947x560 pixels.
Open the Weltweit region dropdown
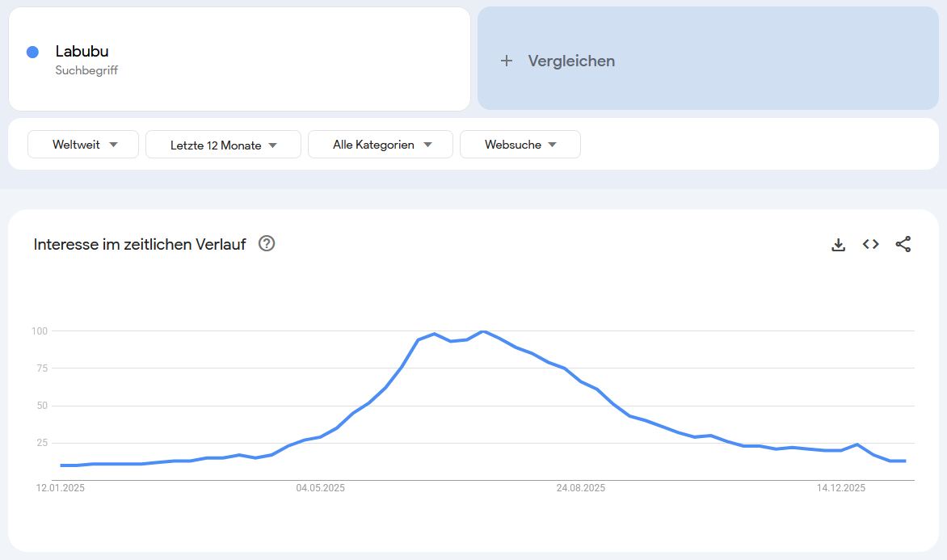82,144
